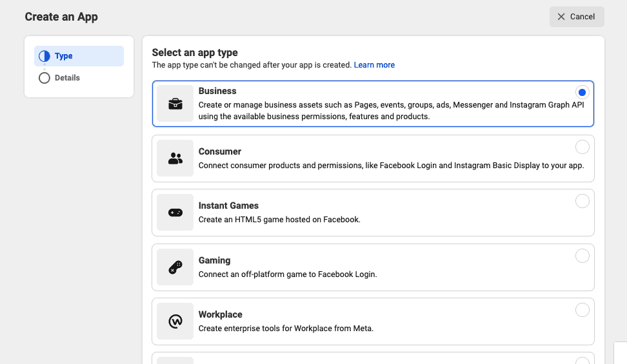627x364 pixels.
Task: Click the Business heading text
Action: [x=217, y=91]
